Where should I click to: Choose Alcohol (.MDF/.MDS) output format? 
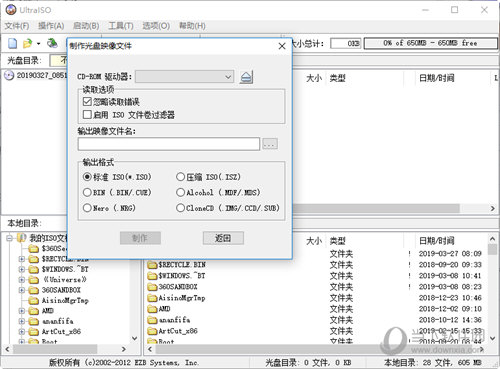click(x=180, y=192)
